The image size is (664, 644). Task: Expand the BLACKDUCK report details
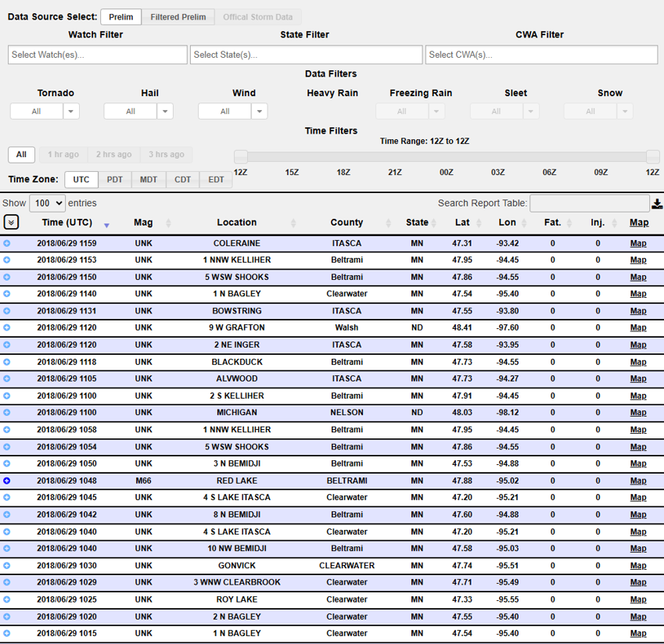click(7, 362)
